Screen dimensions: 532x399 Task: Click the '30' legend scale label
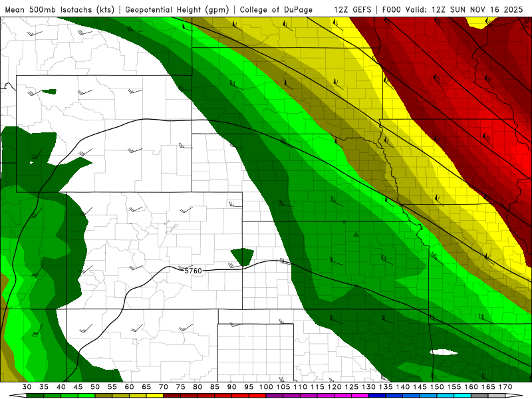coord(27,387)
